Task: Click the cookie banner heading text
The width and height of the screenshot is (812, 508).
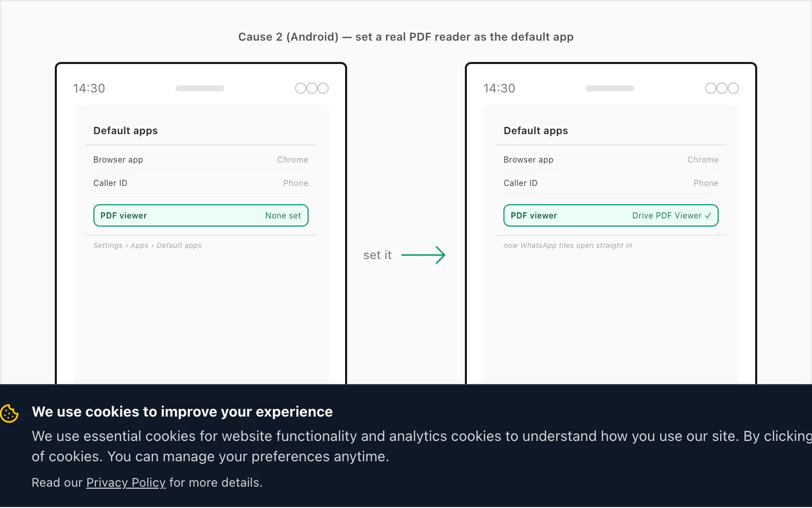Action: 182,411
